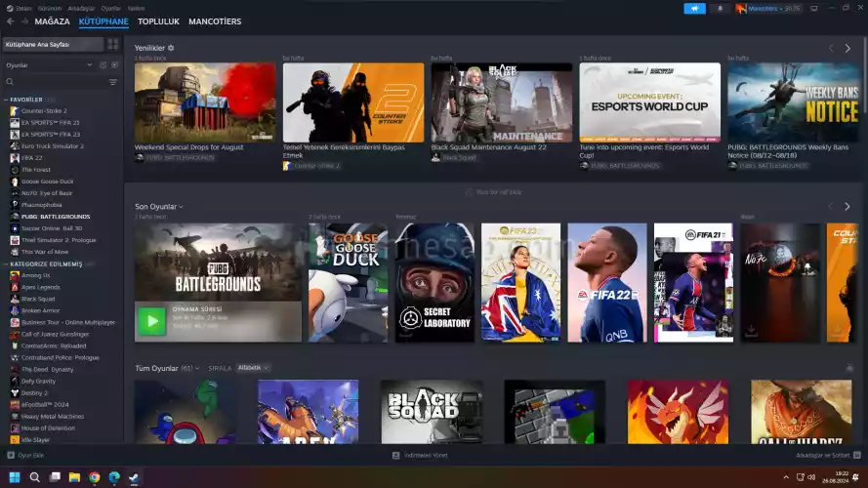Toggle ready-to-play filter in sidebar

point(114,65)
